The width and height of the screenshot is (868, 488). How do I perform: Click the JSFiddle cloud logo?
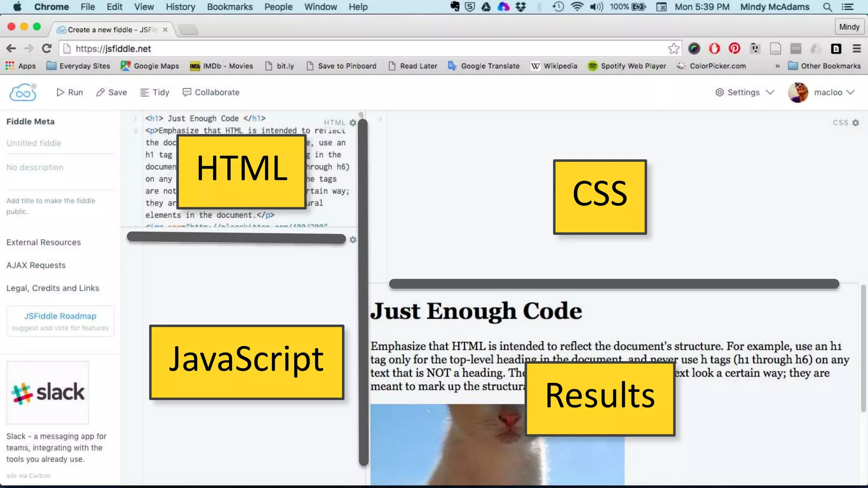point(23,92)
